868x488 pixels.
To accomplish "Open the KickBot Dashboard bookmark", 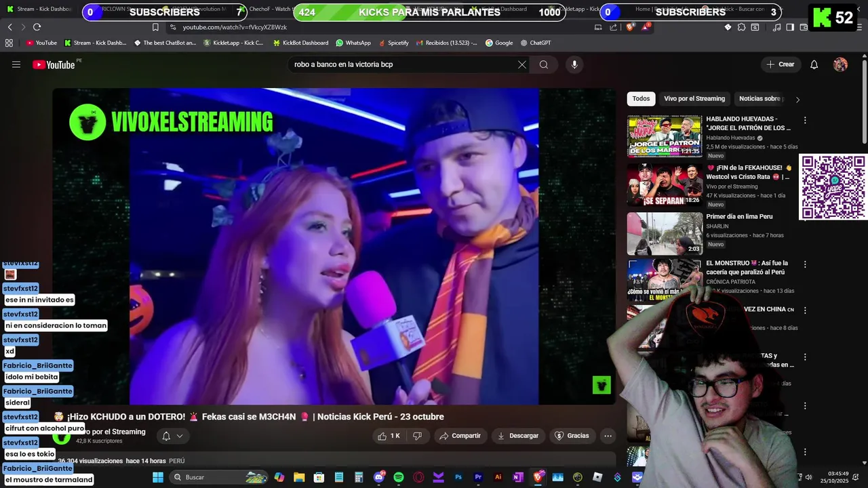I will point(300,43).
